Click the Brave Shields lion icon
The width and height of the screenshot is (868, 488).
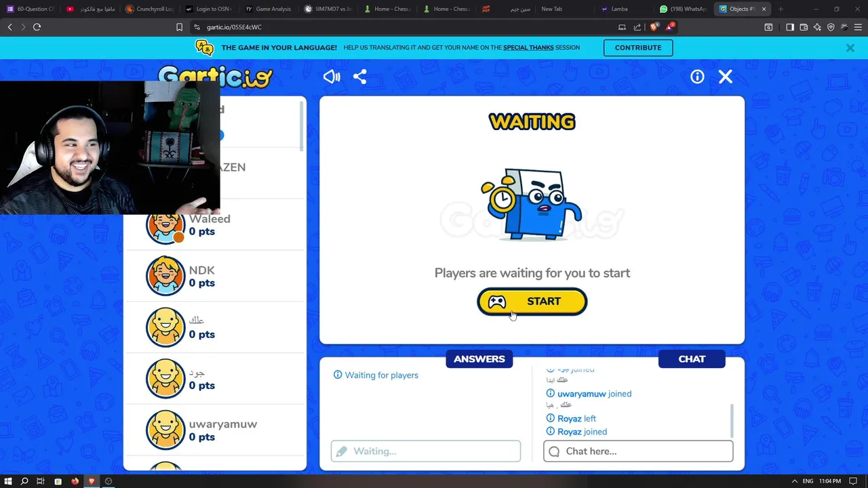click(x=653, y=27)
